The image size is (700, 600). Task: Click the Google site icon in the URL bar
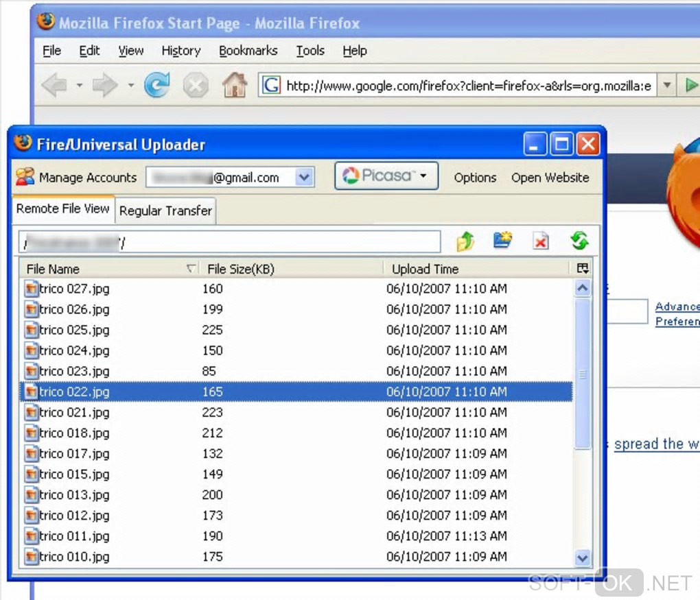[x=271, y=85]
